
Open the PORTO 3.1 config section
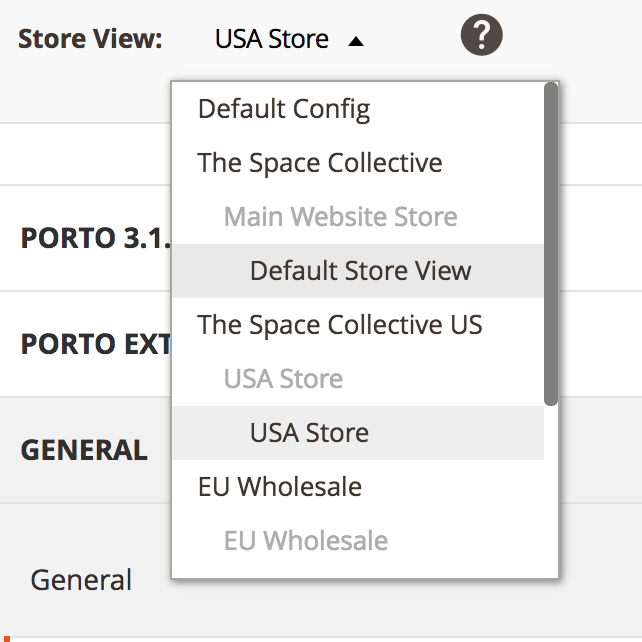(x=95, y=239)
